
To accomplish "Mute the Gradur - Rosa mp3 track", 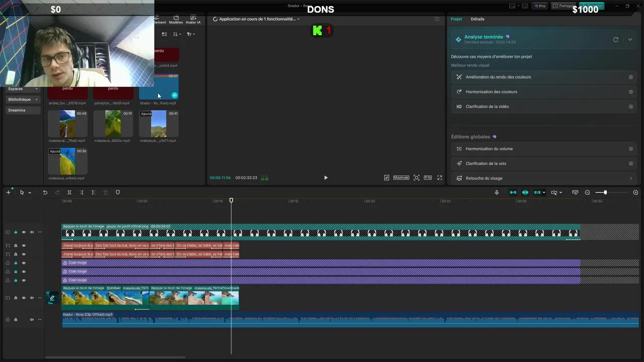I will [32, 320].
